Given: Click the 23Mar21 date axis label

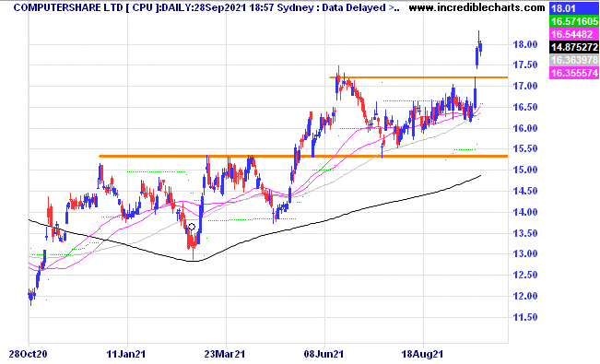Looking at the screenshot, I should 225,354.
